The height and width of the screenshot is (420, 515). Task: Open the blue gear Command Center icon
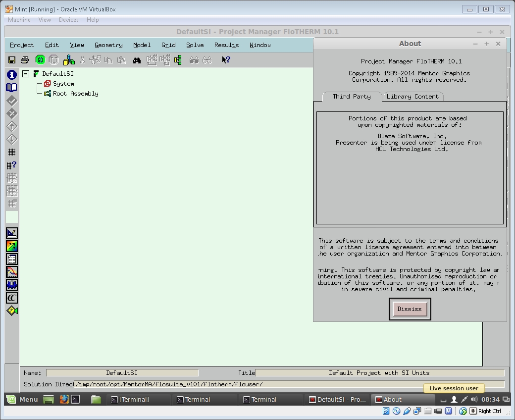click(x=12, y=285)
